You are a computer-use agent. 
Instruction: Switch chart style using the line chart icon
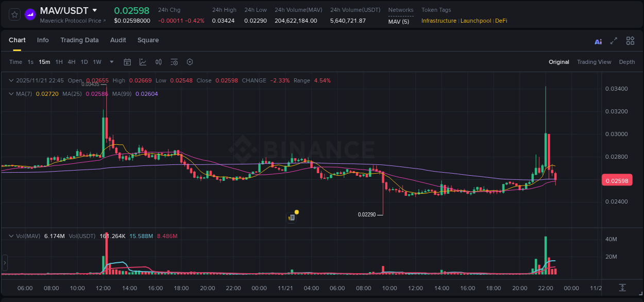click(x=143, y=62)
